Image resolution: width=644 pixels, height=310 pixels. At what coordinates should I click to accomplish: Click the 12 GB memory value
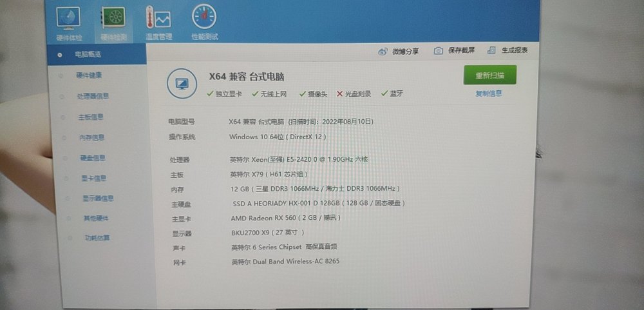click(316, 189)
